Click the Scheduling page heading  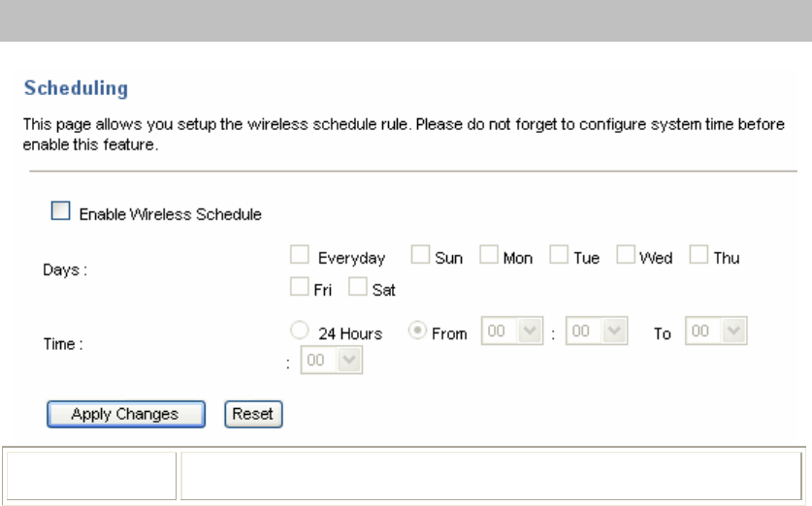pyautogui.click(x=76, y=88)
